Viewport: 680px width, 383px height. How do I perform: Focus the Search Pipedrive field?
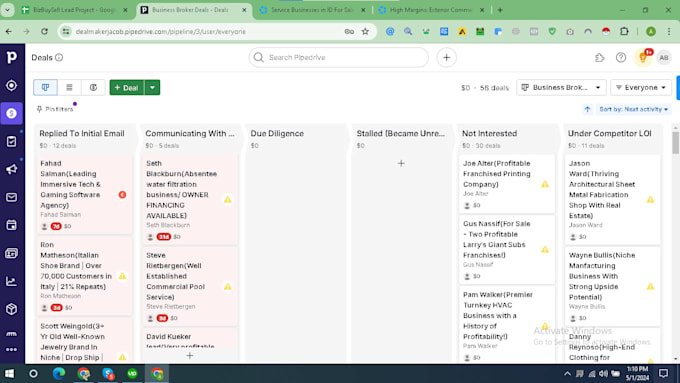[x=339, y=57]
